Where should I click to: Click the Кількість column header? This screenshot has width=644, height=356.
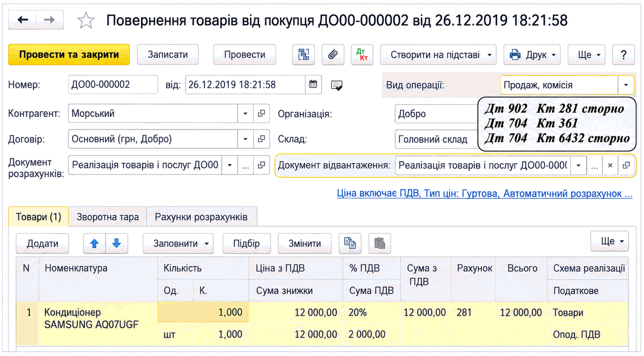pos(203,268)
